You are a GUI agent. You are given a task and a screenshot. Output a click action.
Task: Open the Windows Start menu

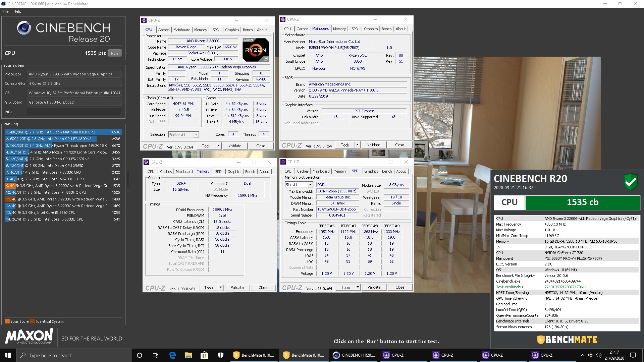8,355
